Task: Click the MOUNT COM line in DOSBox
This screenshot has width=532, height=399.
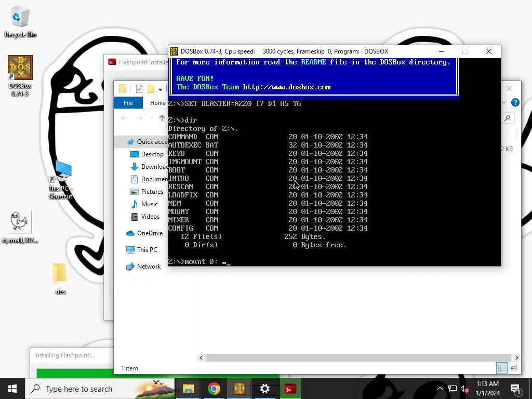Action: 268,212
